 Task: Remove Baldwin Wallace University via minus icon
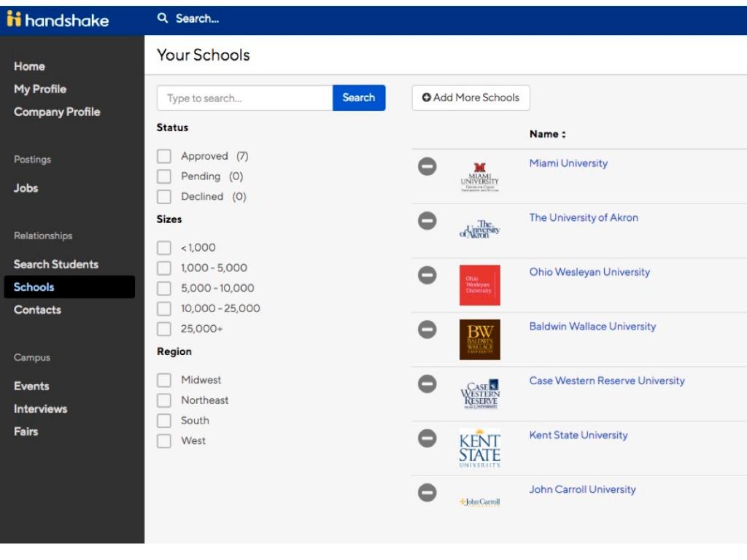427,330
